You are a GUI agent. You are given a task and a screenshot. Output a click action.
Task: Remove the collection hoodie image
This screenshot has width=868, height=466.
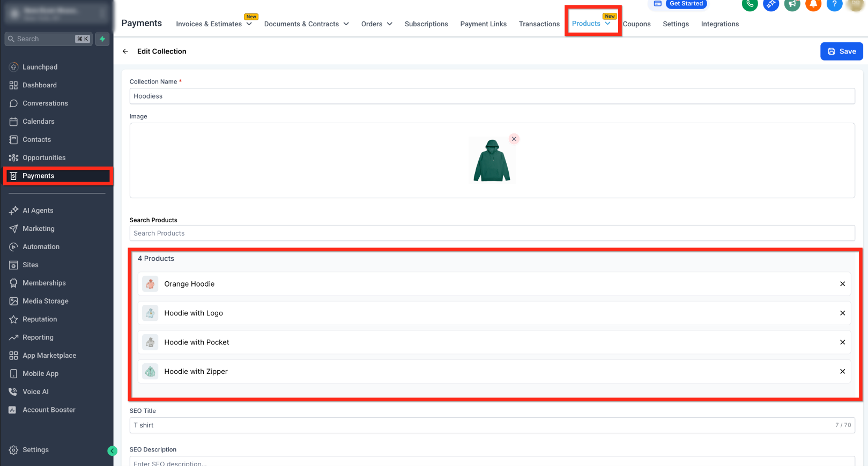pos(514,139)
